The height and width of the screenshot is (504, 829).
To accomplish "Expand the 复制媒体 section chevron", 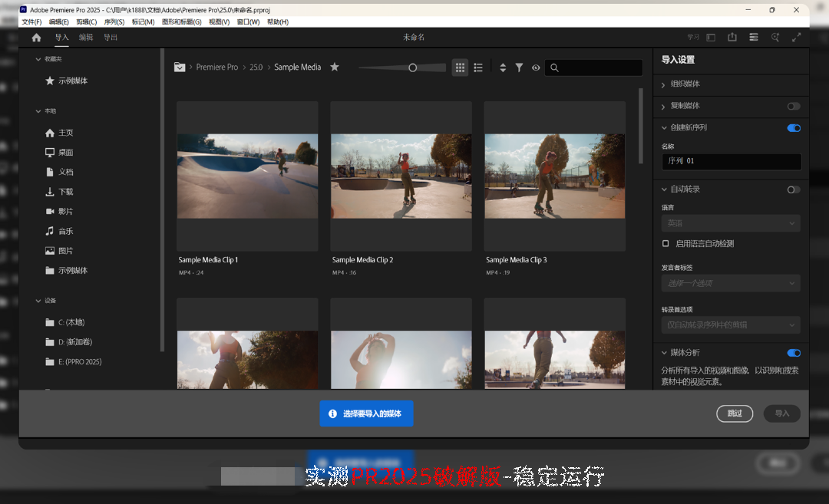I will [663, 106].
